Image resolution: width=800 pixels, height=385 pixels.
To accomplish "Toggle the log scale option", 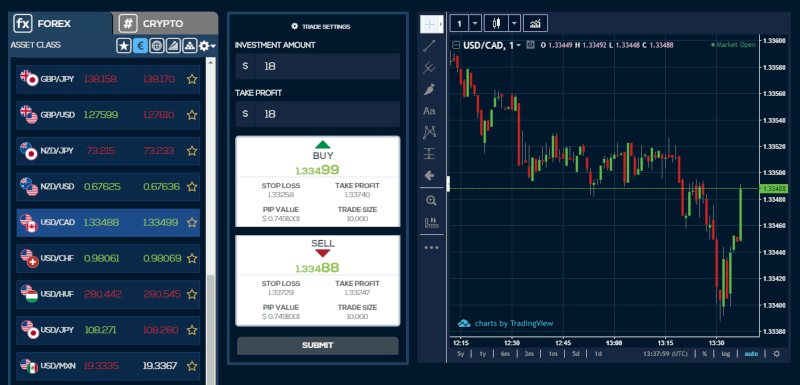I will [725, 353].
